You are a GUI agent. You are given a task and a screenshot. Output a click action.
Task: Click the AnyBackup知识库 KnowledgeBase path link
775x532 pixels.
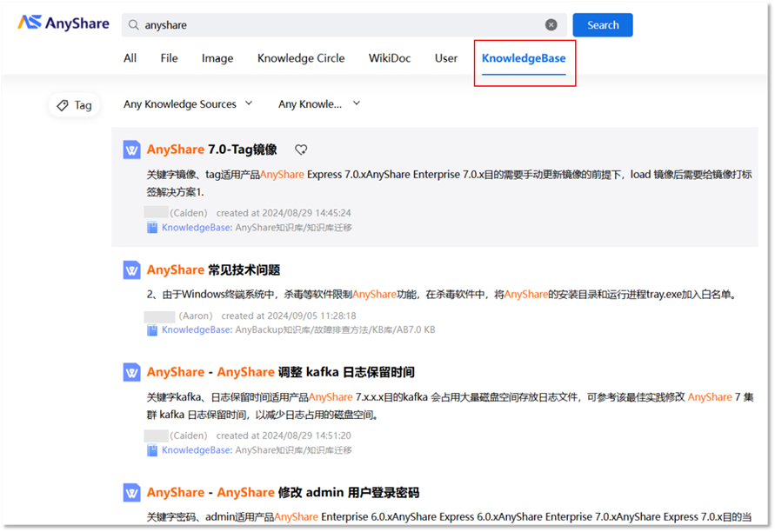click(298, 330)
